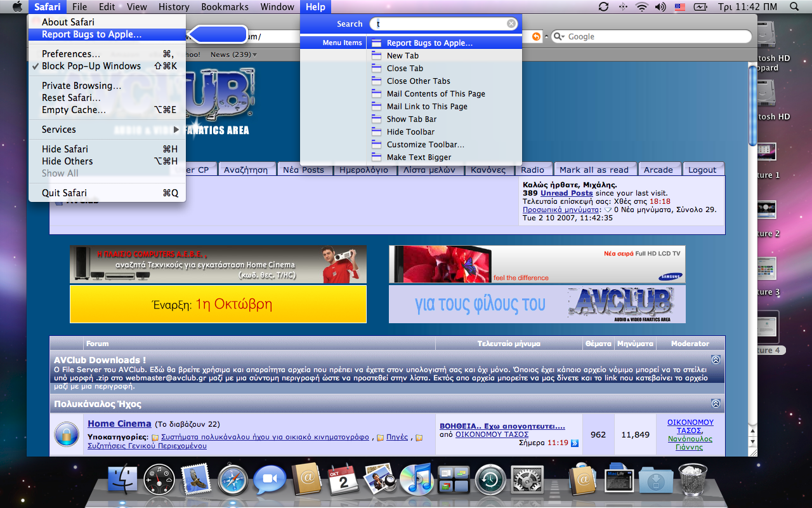Open System Preferences gear in Dock

[x=527, y=481]
